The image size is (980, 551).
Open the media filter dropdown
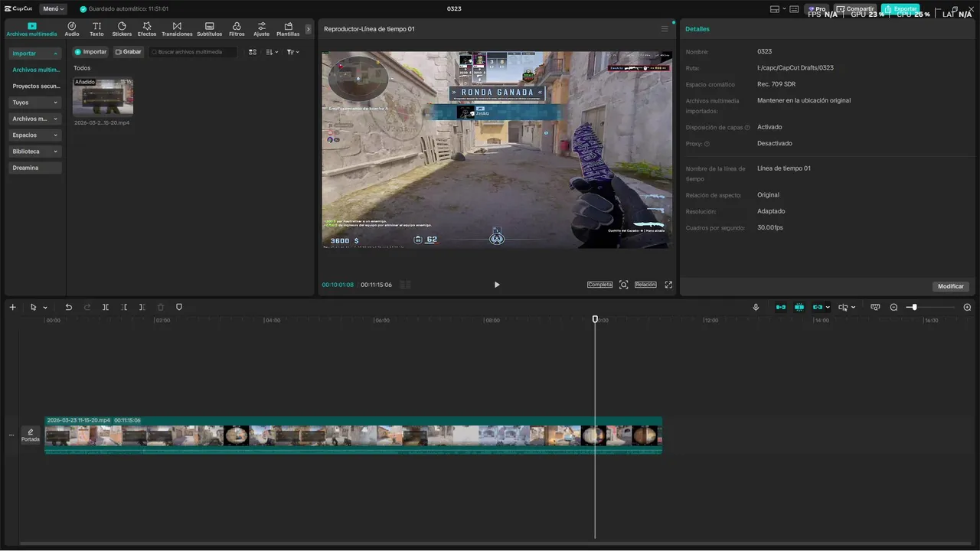[x=292, y=52]
